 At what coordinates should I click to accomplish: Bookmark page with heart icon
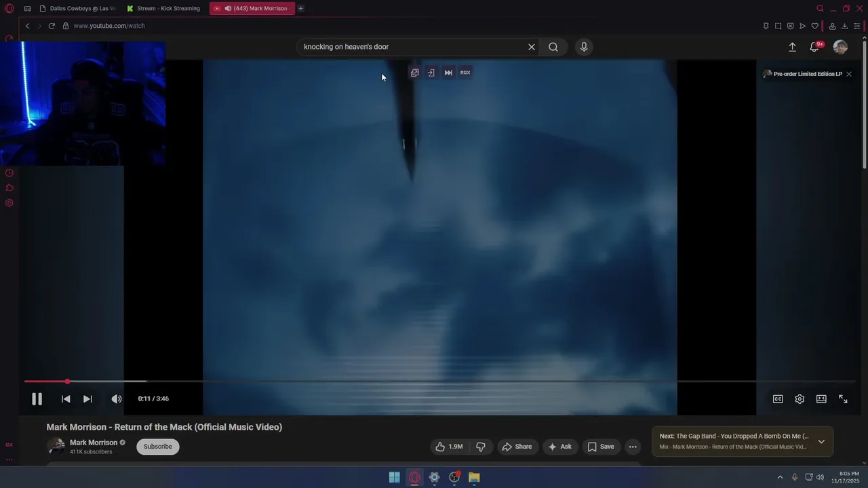(x=814, y=26)
